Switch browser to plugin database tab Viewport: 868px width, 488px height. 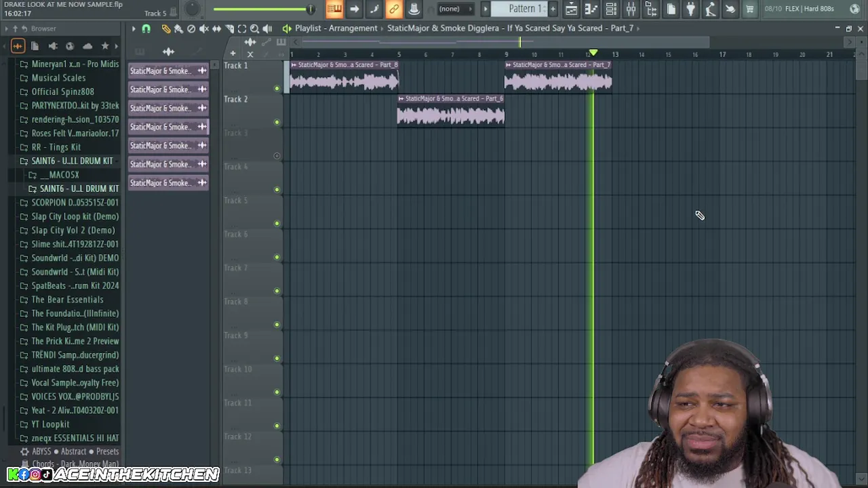coord(53,46)
